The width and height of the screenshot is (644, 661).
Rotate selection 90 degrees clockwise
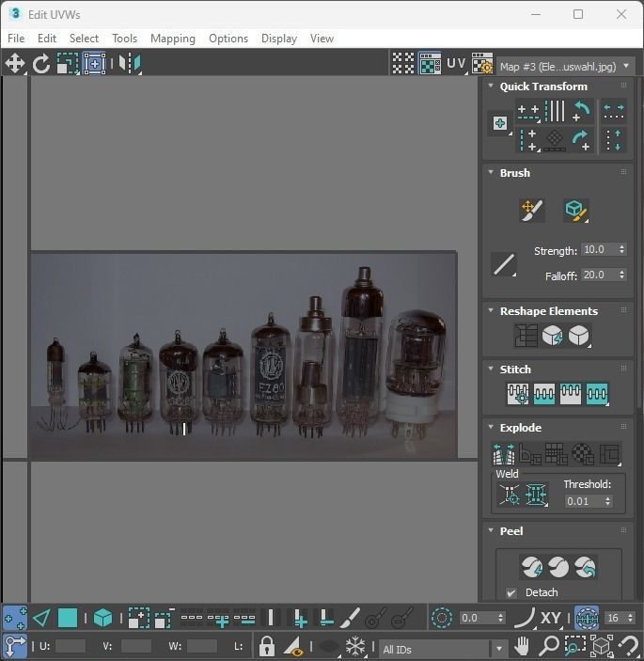point(581,140)
